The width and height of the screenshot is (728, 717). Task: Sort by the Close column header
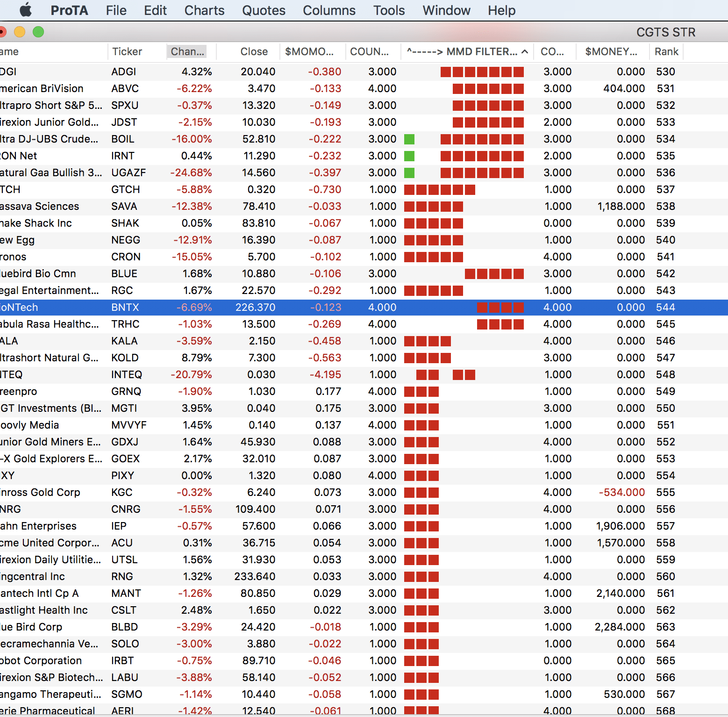coord(254,52)
